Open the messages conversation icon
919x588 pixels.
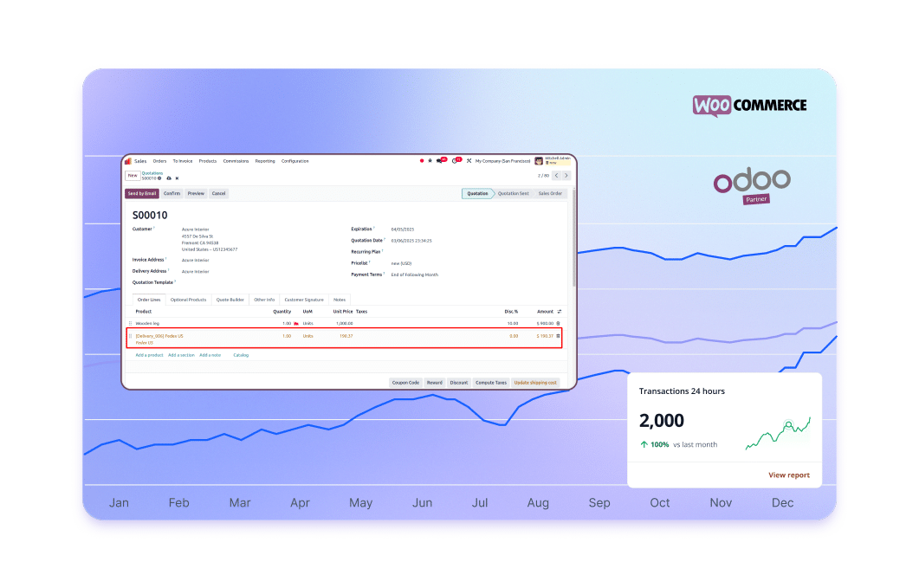click(x=440, y=160)
